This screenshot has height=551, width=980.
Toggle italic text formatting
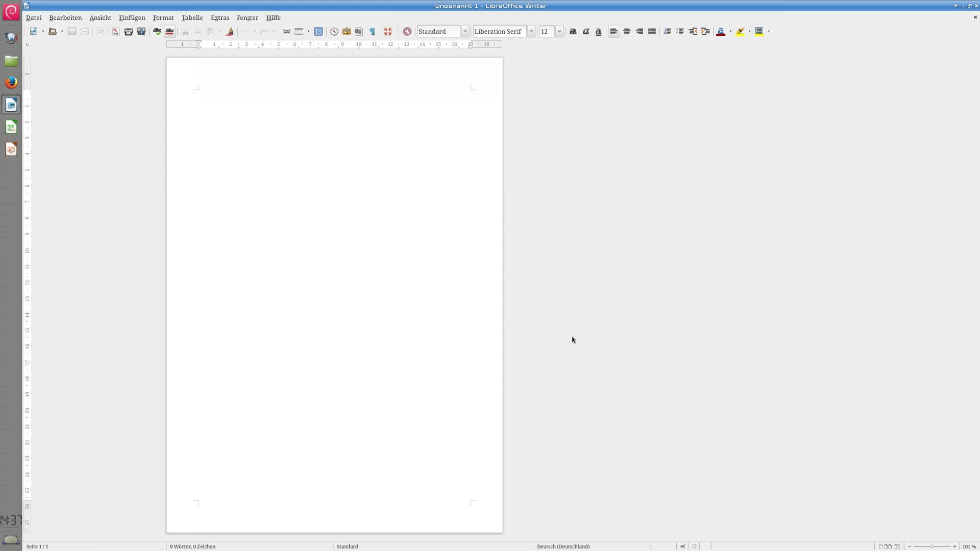pyautogui.click(x=586, y=32)
